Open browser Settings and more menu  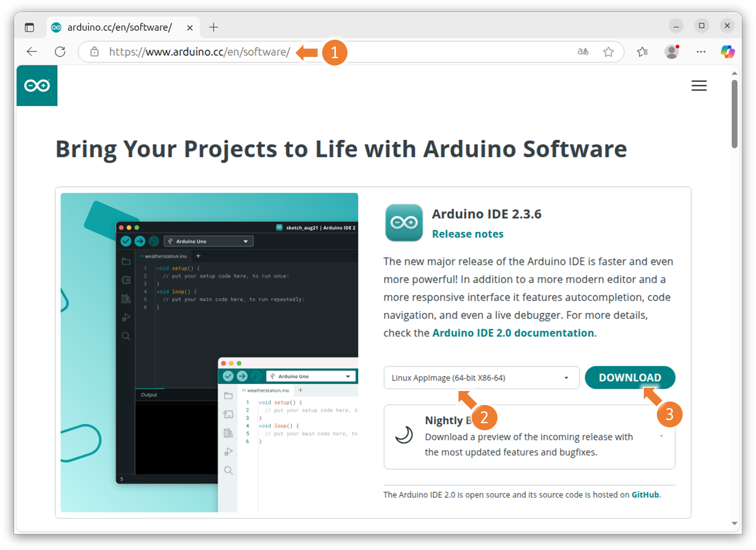pyautogui.click(x=701, y=52)
